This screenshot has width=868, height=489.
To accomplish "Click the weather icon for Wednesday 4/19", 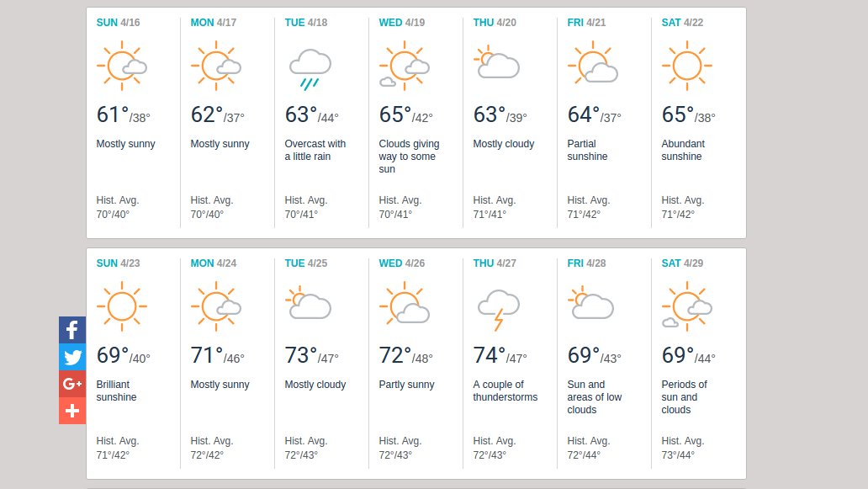I will 404,66.
